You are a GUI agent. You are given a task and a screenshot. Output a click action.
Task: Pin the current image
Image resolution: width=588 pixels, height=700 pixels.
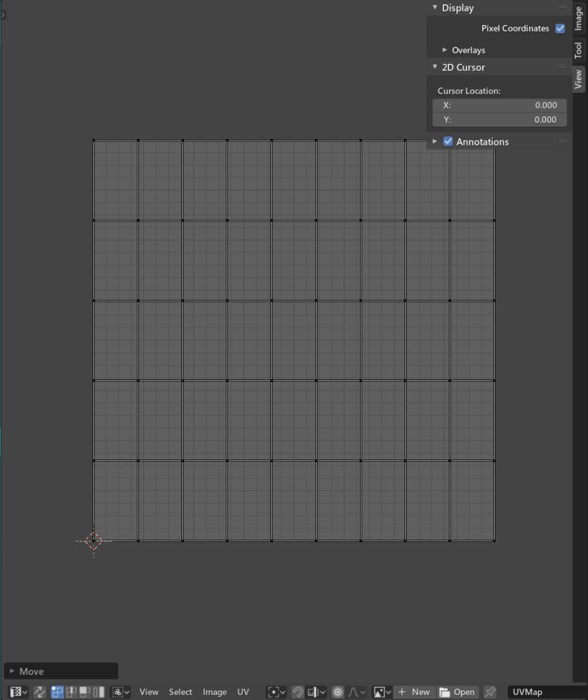(489, 692)
